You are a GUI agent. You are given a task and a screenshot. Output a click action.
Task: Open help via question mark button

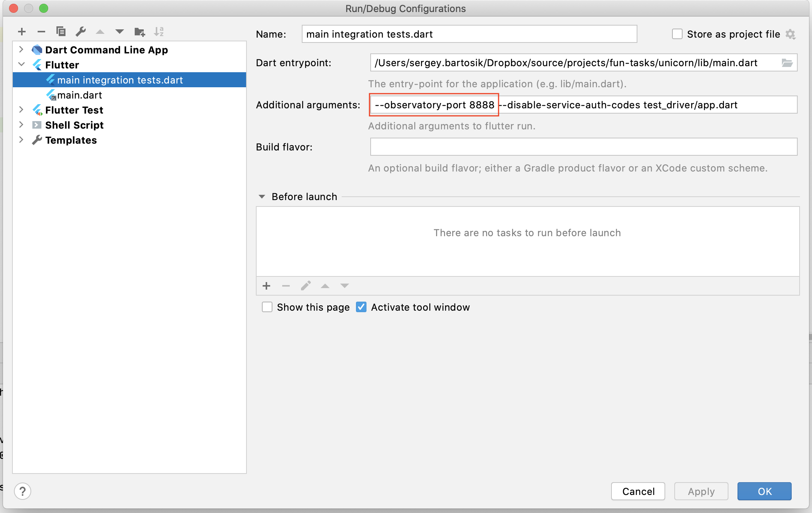23,491
